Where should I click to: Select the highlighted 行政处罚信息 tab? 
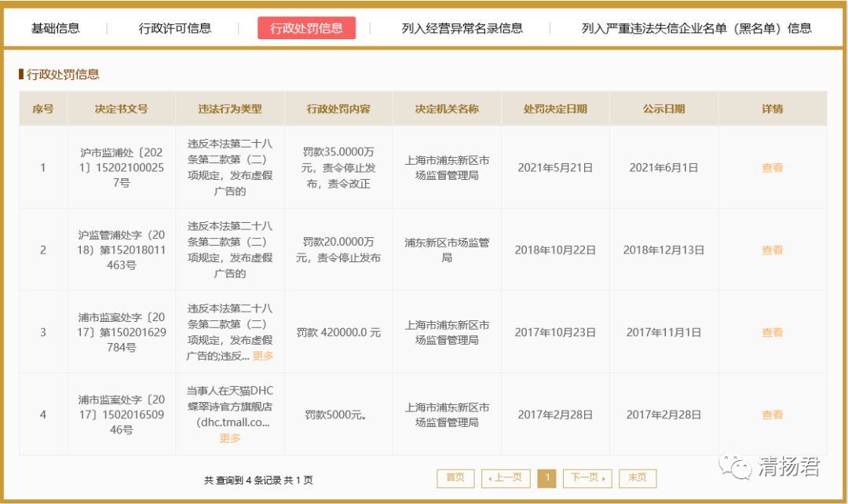click(306, 27)
